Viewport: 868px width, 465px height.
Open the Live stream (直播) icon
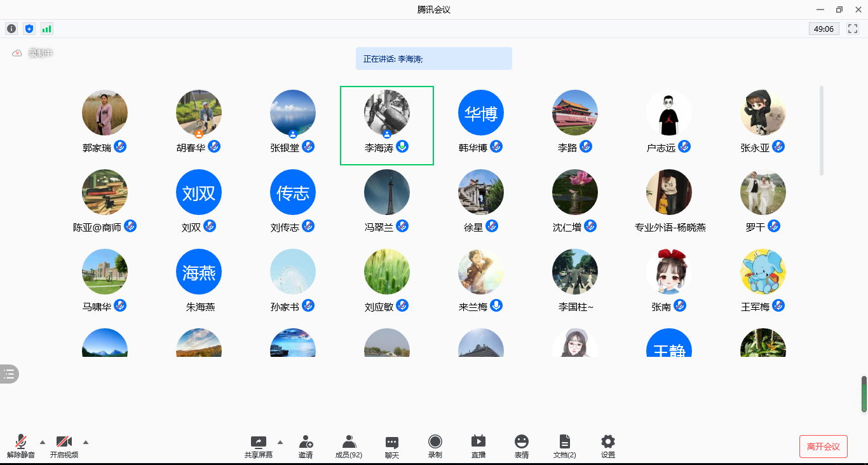(x=478, y=446)
